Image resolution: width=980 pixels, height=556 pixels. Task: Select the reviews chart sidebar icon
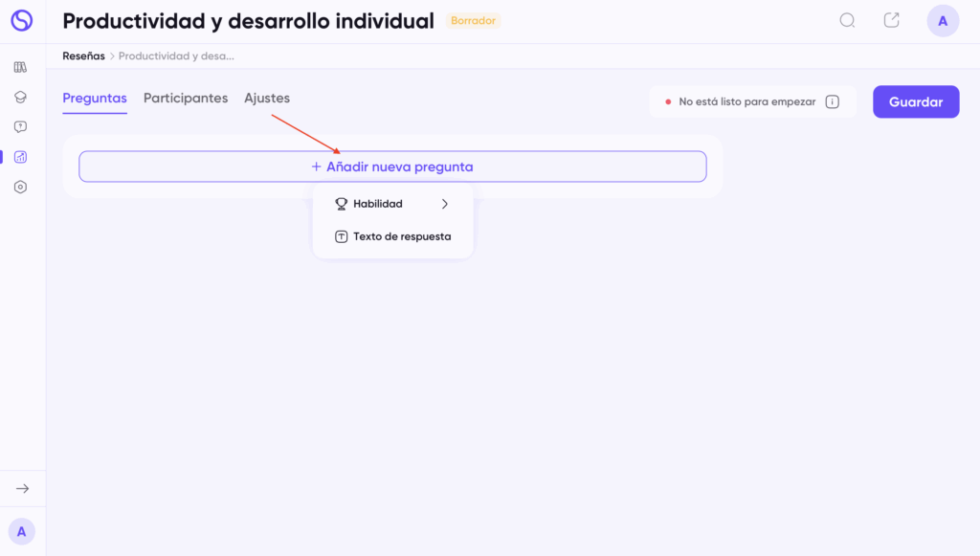[x=20, y=157]
